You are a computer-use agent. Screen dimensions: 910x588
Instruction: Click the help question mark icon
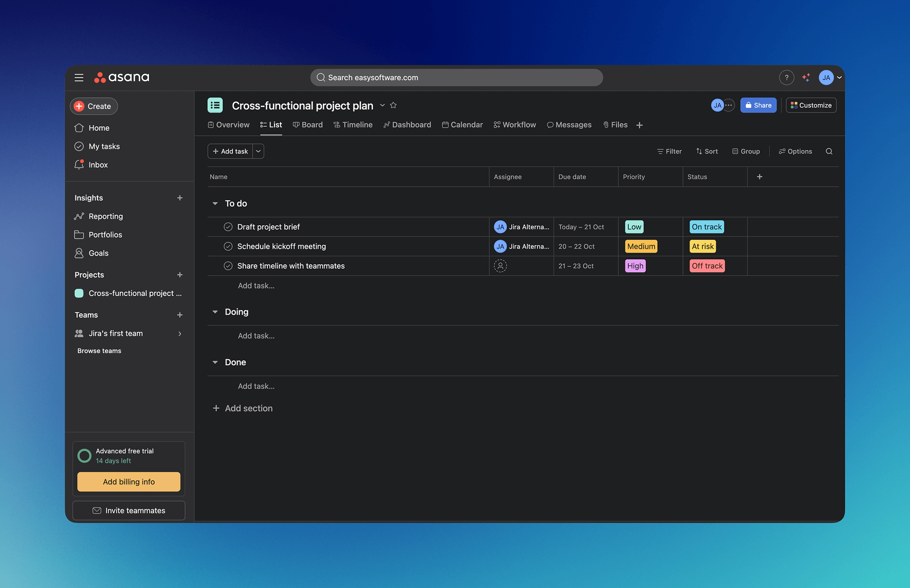[786, 77]
